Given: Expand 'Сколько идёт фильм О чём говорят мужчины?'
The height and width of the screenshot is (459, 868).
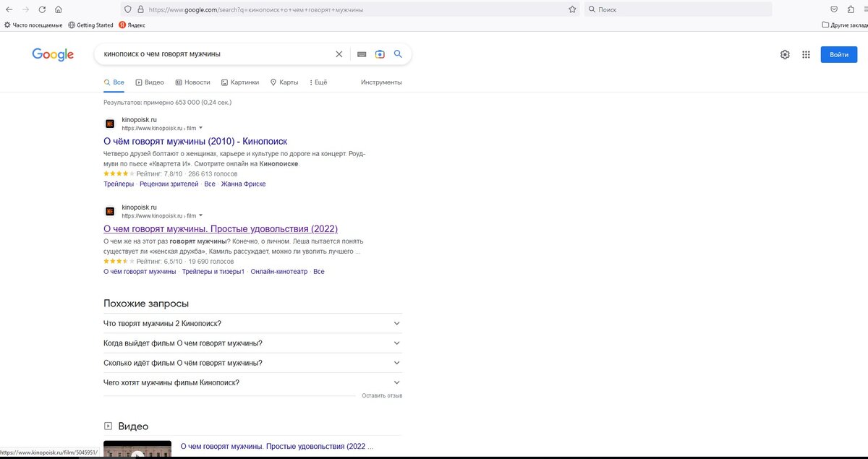Looking at the screenshot, I should [252, 363].
